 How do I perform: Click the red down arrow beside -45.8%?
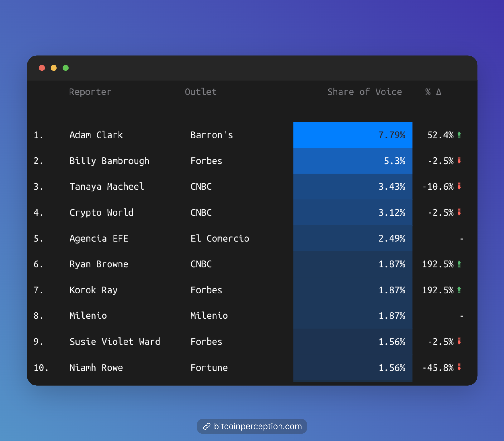tap(459, 367)
